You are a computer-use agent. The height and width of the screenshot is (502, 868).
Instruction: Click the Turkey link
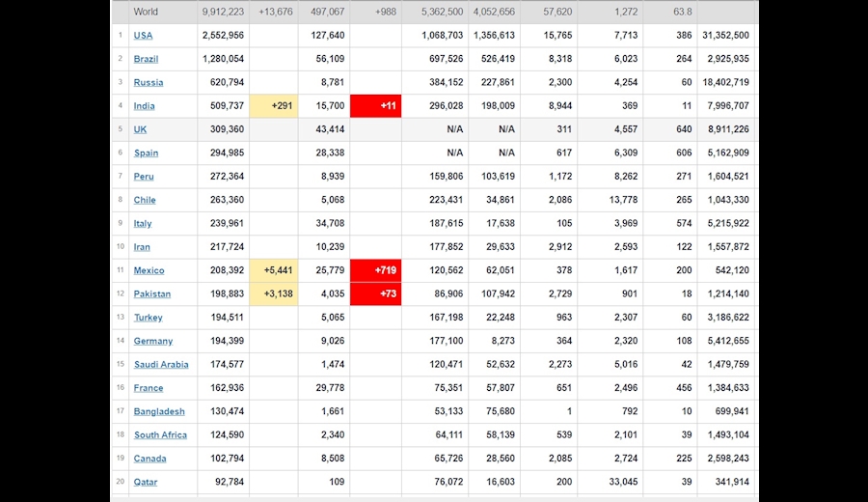148,318
